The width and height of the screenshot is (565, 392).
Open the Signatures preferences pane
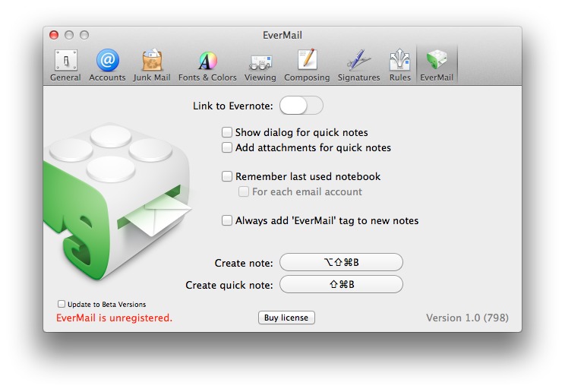[x=359, y=65]
